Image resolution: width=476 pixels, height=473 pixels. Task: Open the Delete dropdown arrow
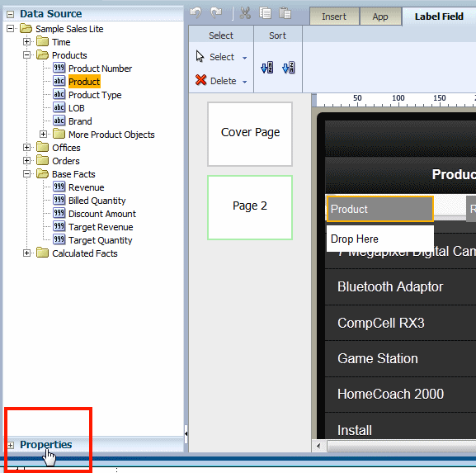pos(244,82)
